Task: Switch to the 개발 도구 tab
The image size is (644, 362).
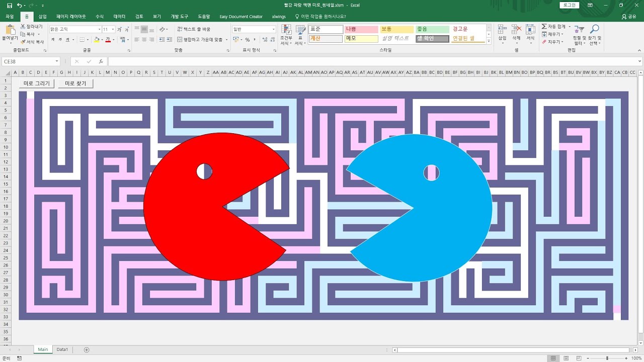Action: [x=179, y=17]
